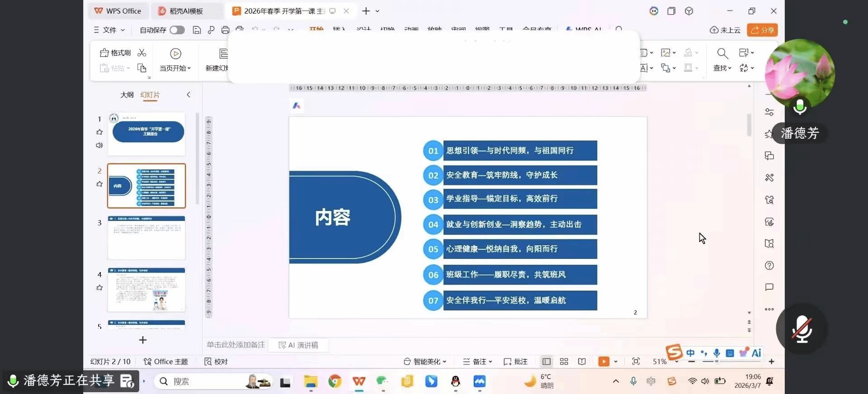Start slideshow with orange play button
The image size is (868, 394).
tap(604, 361)
